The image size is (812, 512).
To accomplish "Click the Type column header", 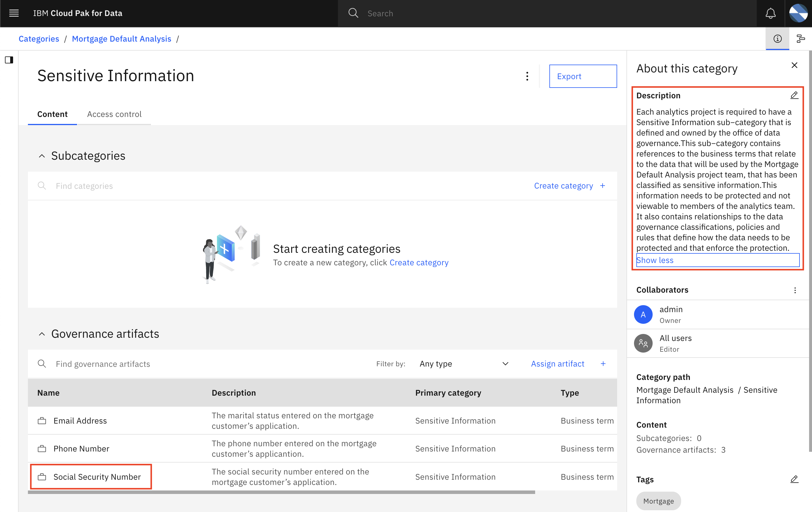I will tap(569, 393).
